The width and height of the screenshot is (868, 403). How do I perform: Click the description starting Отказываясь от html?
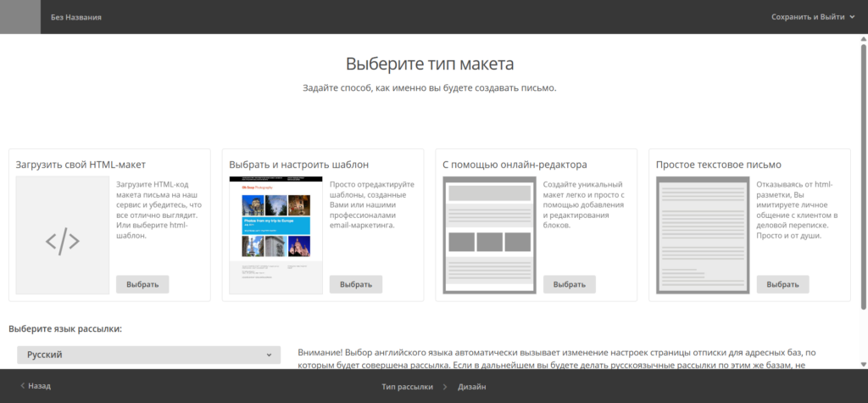click(797, 210)
